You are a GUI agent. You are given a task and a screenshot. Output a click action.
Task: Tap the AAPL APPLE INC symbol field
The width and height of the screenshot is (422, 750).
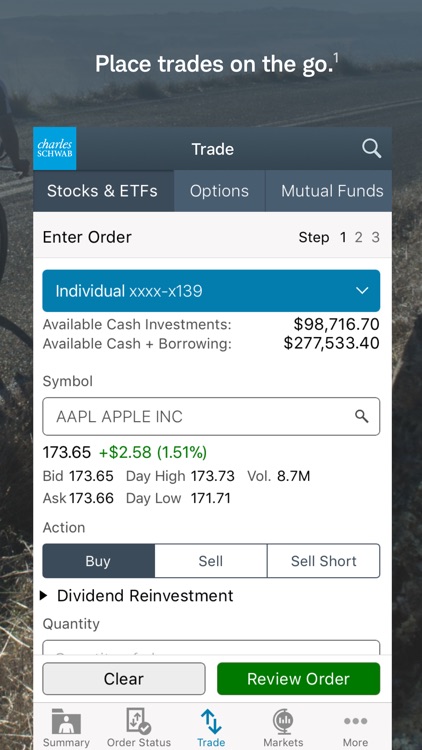pyautogui.click(x=211, y=416)
